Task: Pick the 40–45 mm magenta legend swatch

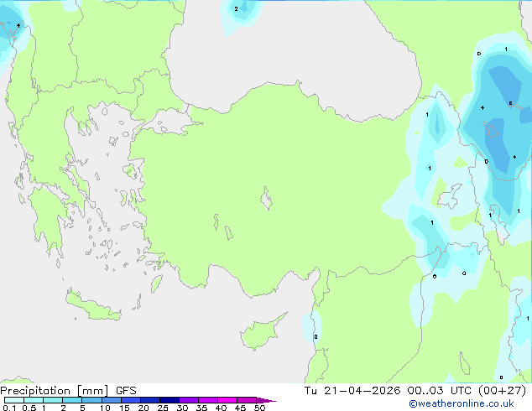Action: [x=227, y=400]
